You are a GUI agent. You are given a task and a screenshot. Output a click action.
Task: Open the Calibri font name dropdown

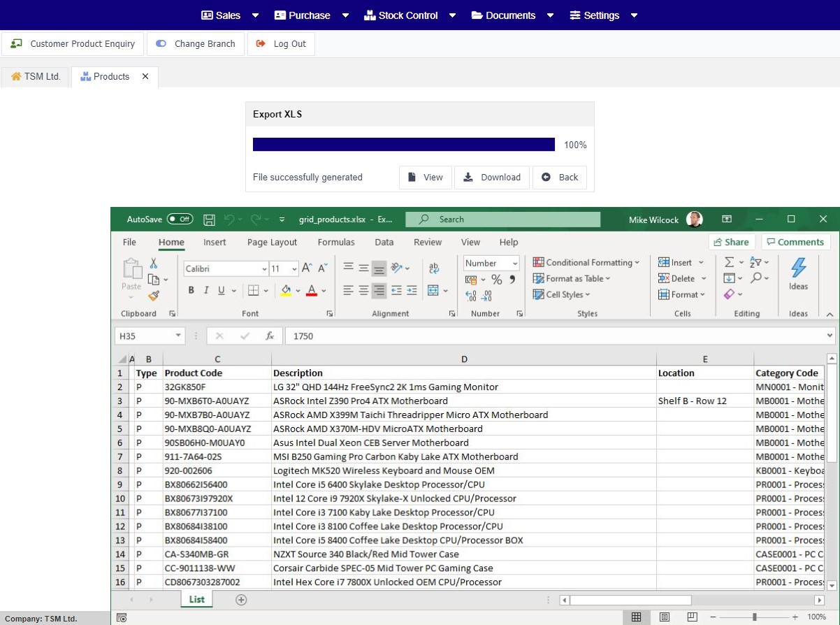pos(264,269)
